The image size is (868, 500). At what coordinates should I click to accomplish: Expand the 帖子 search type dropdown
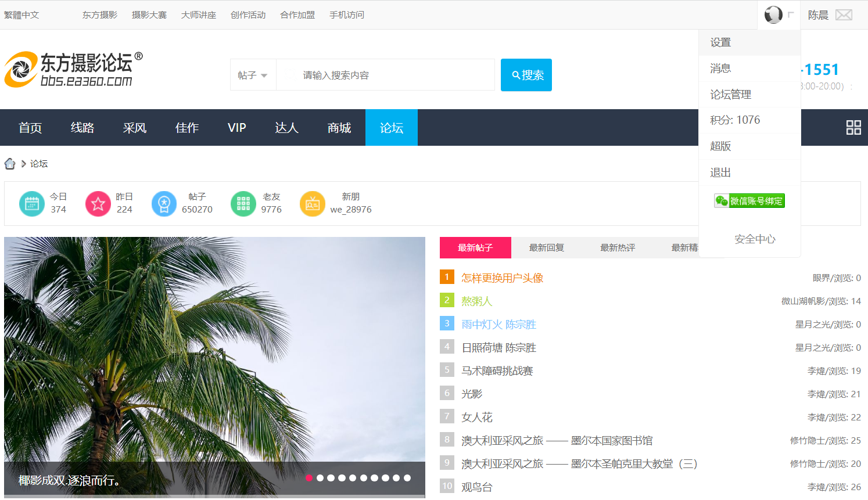(x=253, y=75)
